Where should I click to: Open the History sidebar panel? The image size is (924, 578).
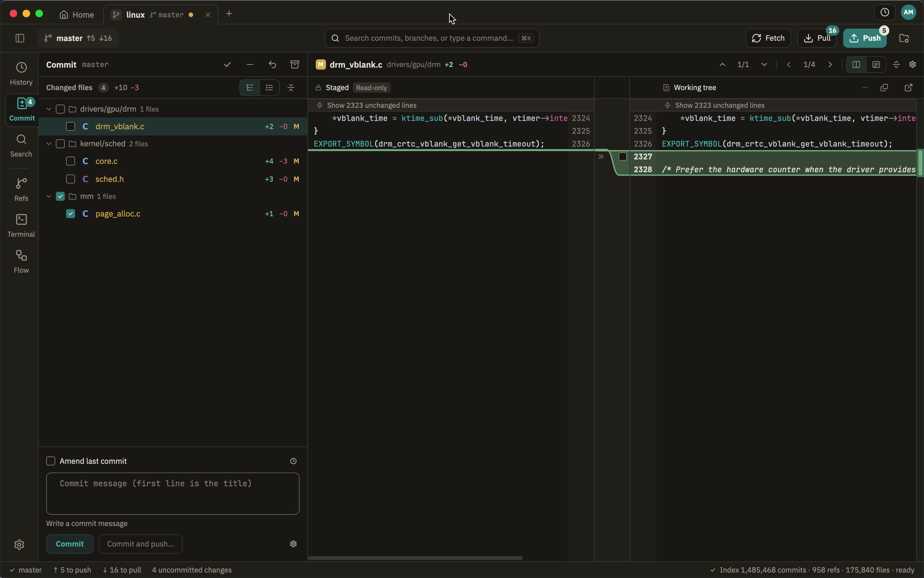click(x=21, y=74)
